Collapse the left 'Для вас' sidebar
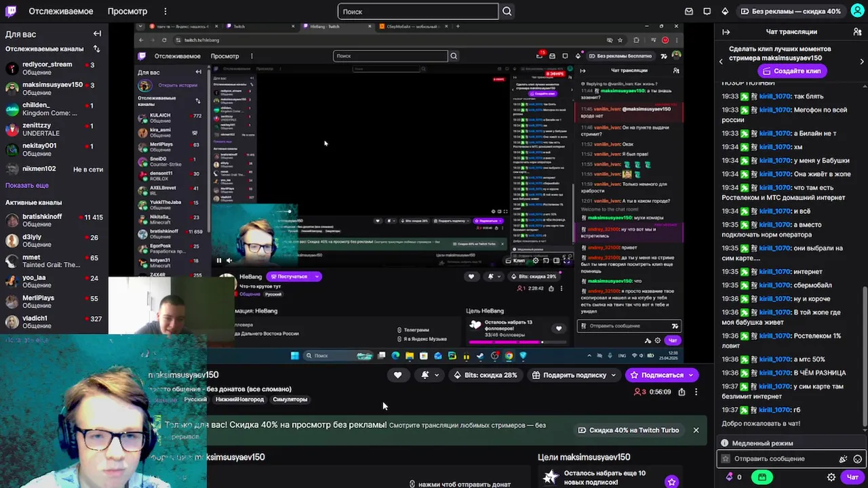The height and width of the screenshot is (488, 868). 97,33
